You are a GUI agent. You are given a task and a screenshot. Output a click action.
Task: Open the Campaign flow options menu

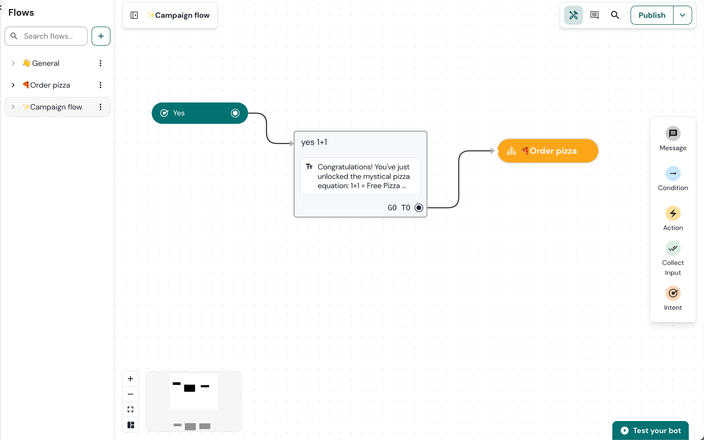pos(100,107)
